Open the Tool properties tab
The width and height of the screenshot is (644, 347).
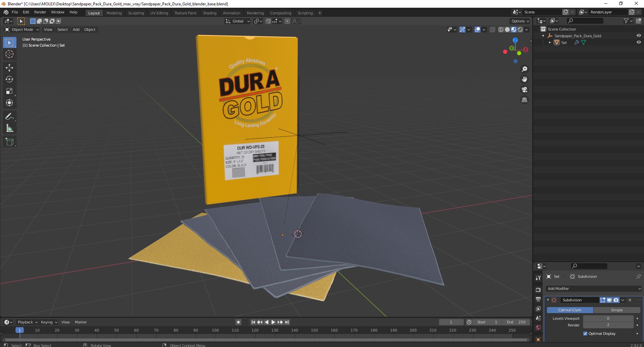tap(538, 278)
